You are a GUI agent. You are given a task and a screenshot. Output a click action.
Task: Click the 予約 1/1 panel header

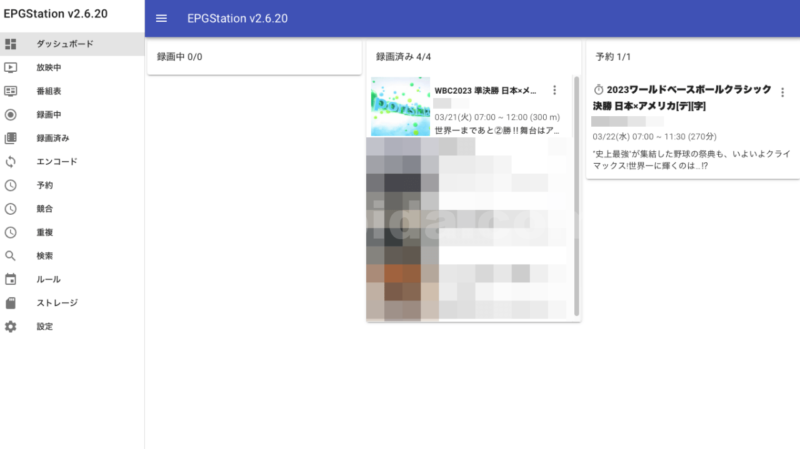[x=613, y=57]
